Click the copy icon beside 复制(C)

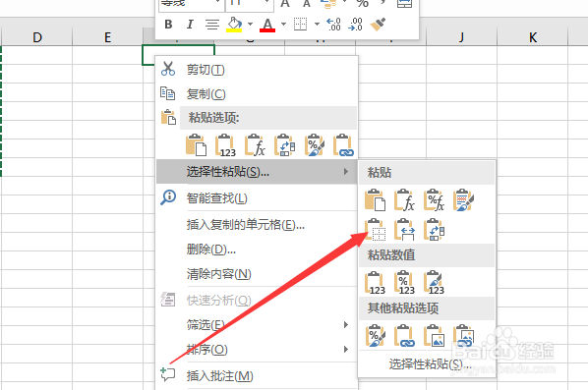[167, 93]
